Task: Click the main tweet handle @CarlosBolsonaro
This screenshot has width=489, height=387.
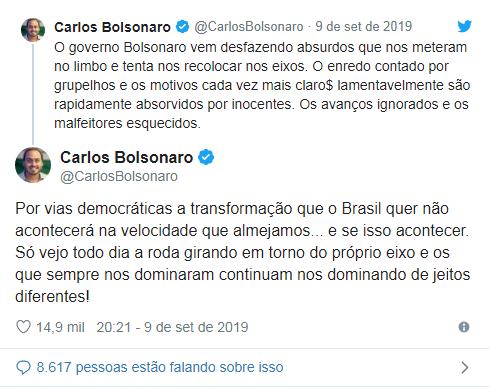Action: [119, 176]
